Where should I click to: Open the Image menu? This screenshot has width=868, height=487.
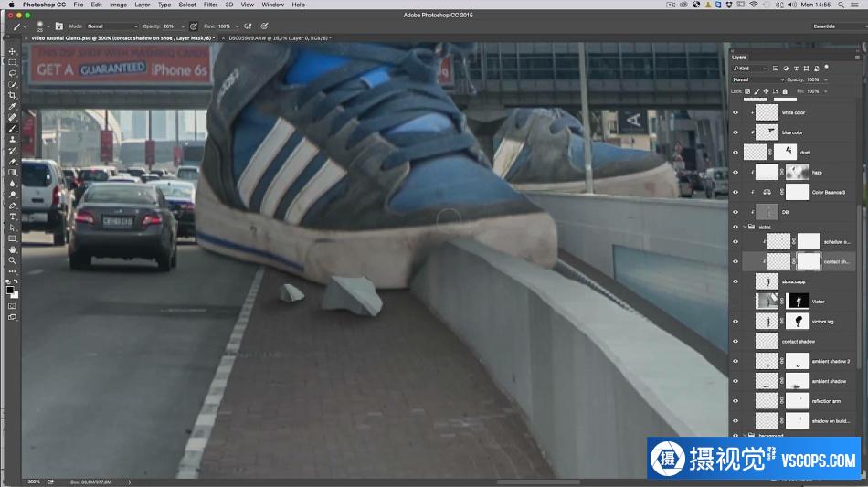pyautogui.click(x=118, y=5)
